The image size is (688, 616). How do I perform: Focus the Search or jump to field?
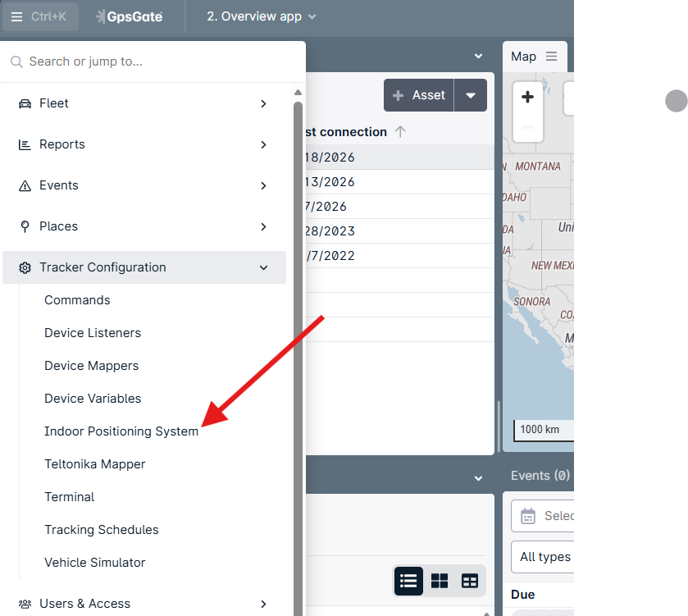[153, 62]
